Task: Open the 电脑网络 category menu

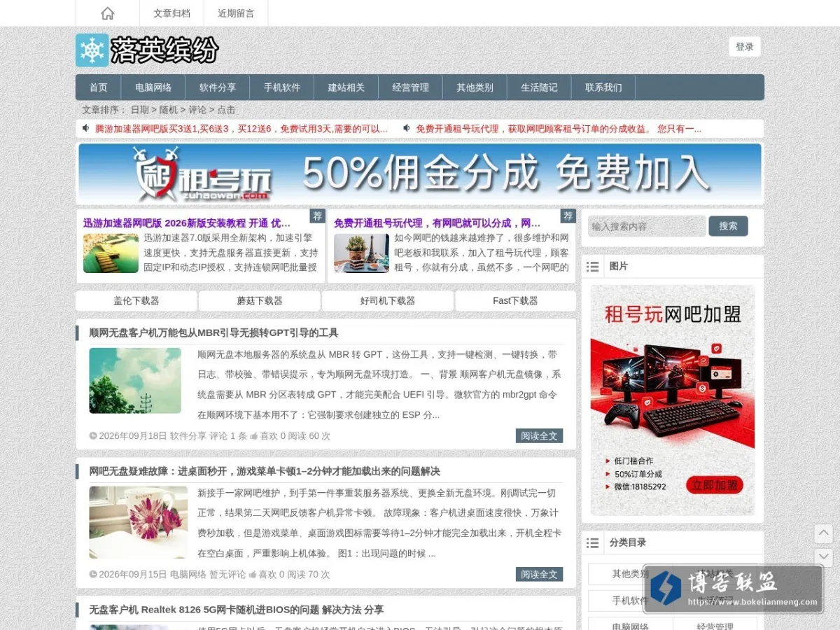Action: tap(153, 87)
